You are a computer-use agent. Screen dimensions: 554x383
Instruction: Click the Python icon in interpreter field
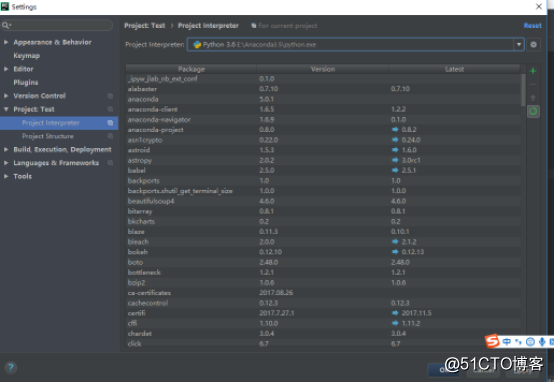[x=197, y=45]
